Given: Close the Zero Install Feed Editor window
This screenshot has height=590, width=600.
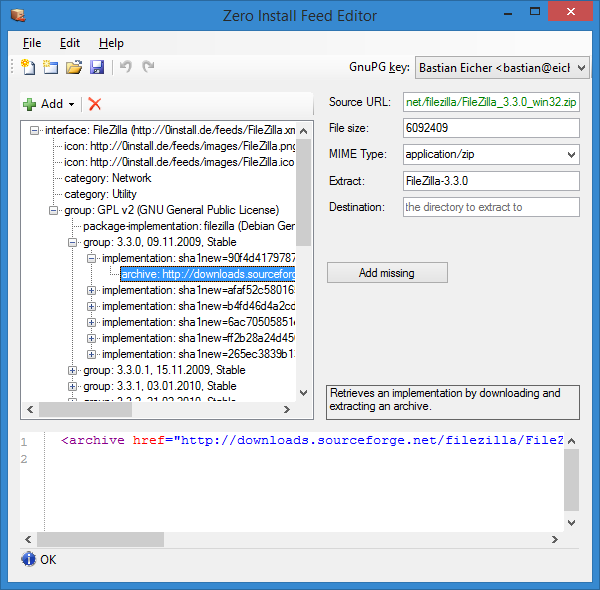Looking at the screenshot, I should 571,11.
